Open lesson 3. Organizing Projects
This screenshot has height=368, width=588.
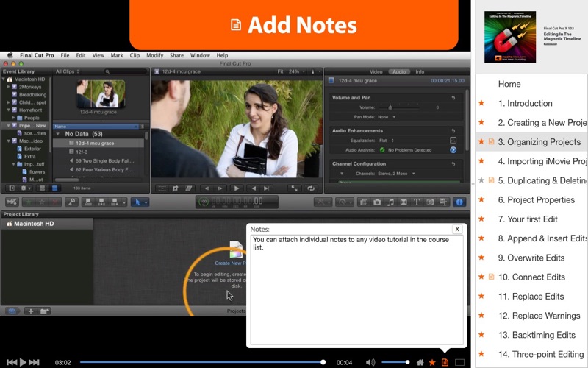(539, 142)
